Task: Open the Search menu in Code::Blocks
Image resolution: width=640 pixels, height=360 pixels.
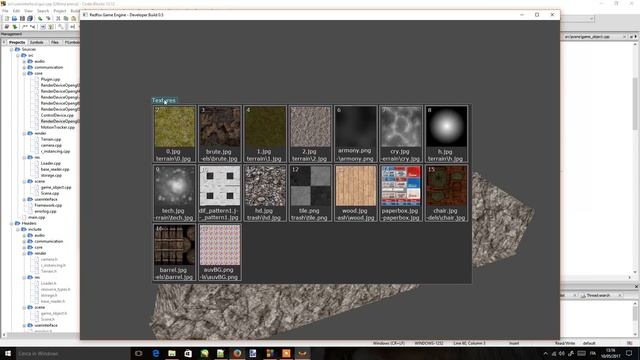Action: (43, 11)
